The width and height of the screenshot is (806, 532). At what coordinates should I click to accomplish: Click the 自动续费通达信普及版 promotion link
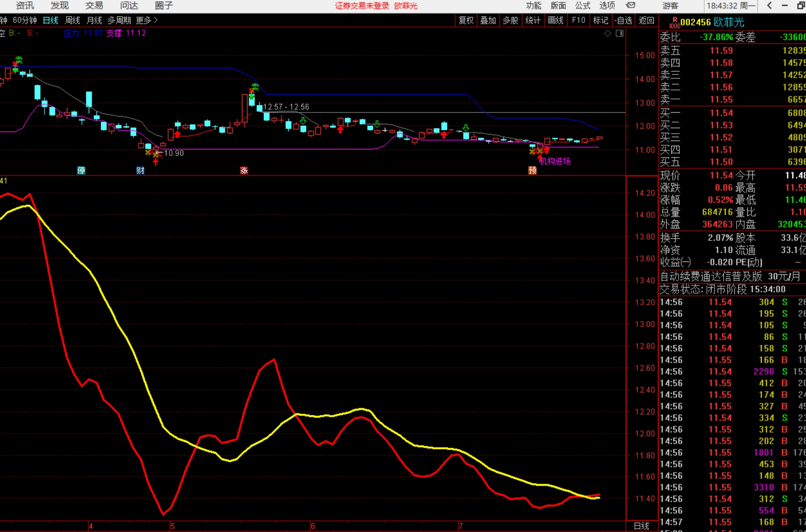[711, 277]
